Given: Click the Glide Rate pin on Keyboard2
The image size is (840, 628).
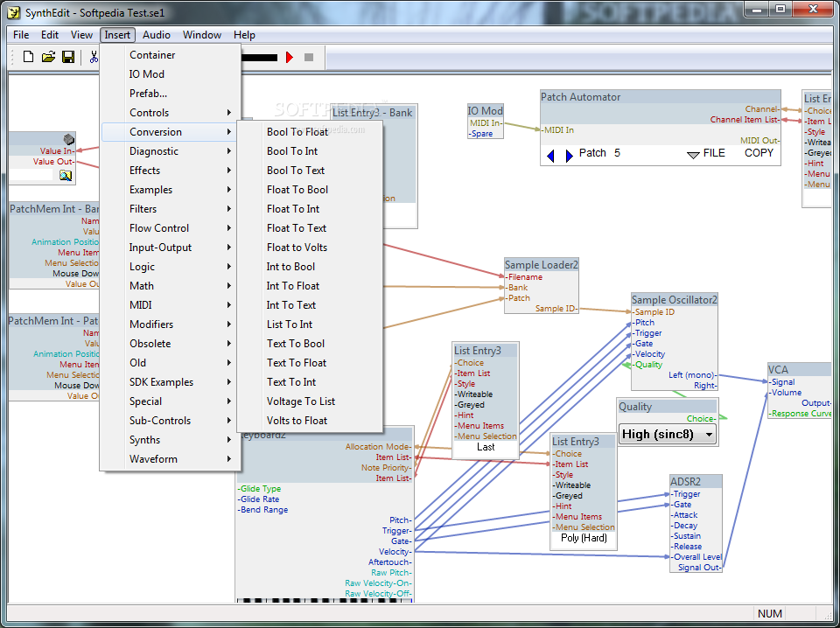Looking at the screenshot, I should coord(258,499).
